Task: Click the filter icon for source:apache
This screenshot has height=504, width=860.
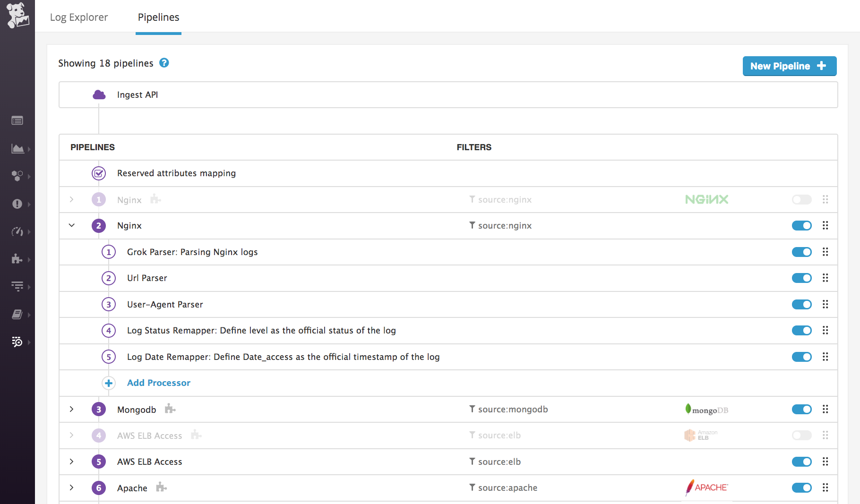Action: coord(472,487)
